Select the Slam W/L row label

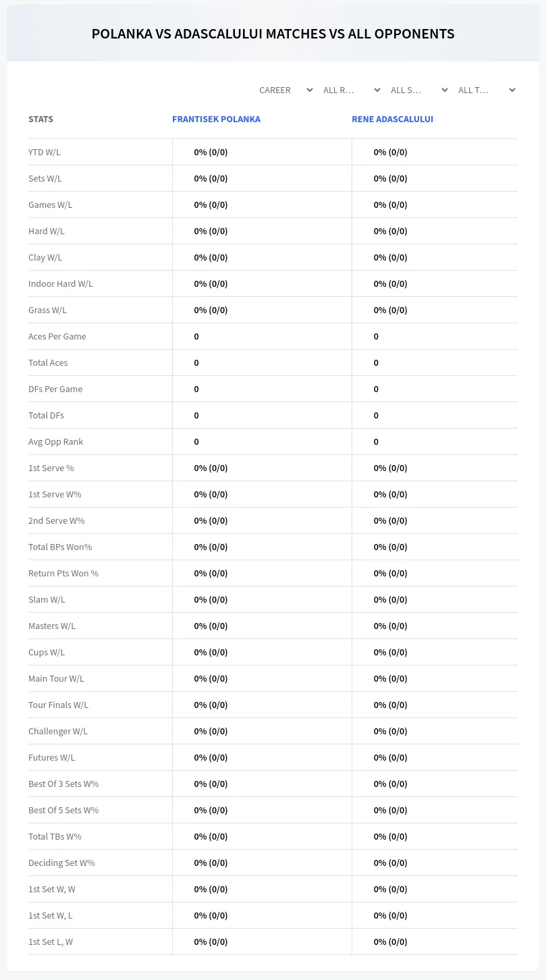tap(47, 599)
